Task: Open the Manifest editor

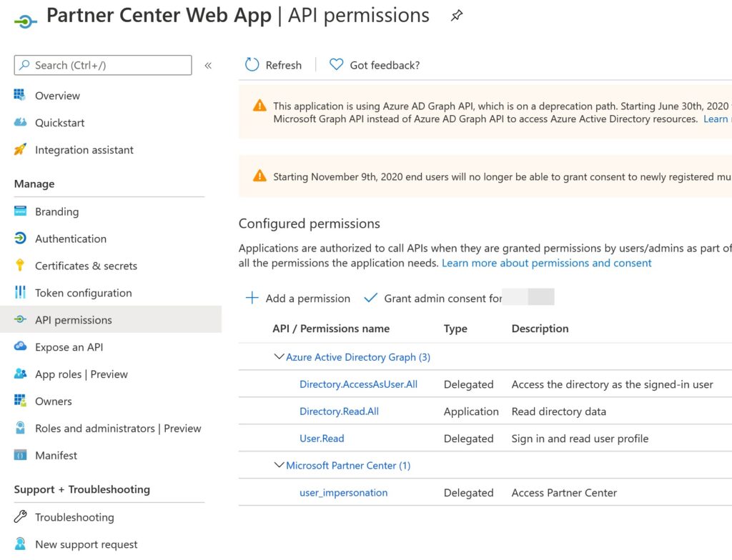Action: (x=56, y=456)
